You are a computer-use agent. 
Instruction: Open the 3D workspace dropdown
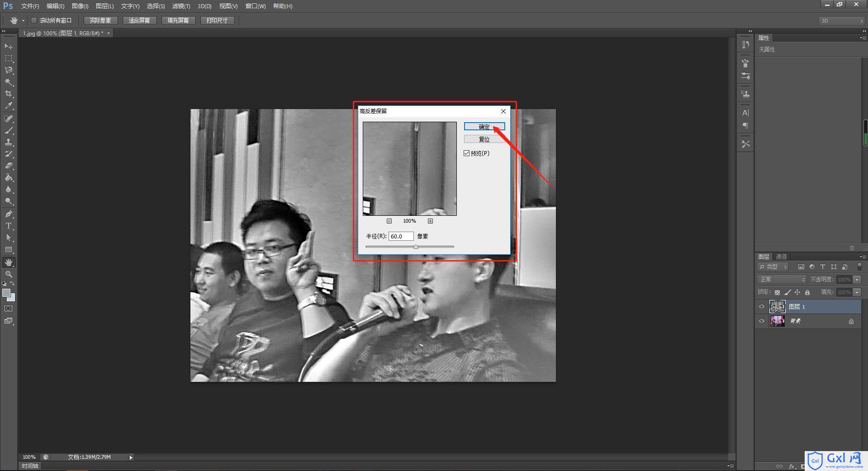841,21
